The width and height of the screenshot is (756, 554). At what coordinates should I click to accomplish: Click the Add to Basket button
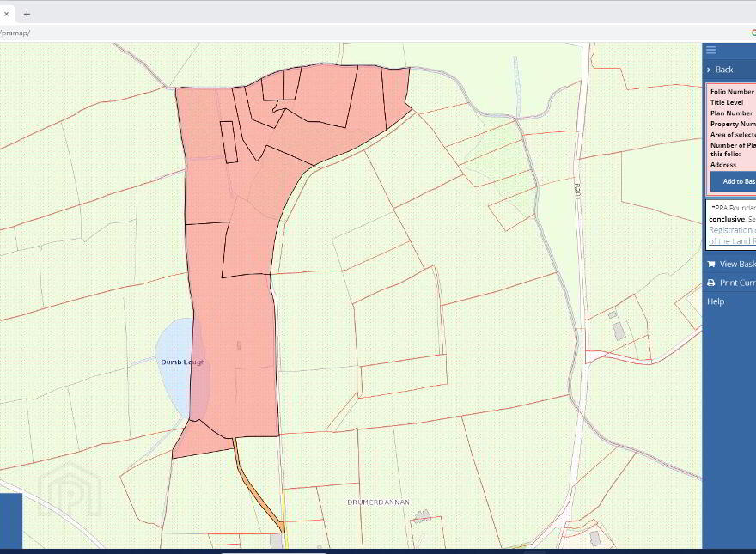tap(733, 182)
